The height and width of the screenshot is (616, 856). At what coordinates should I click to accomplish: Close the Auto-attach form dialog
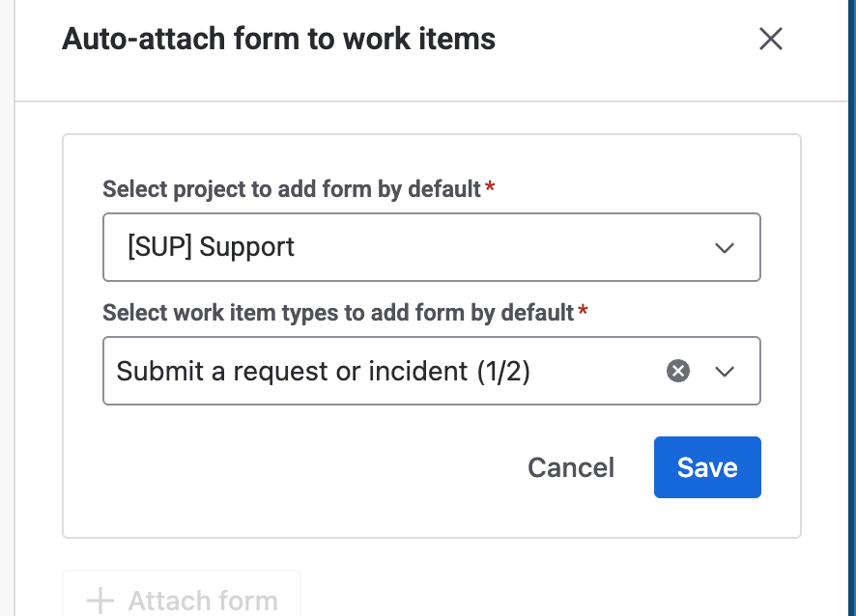pos(770,40)
